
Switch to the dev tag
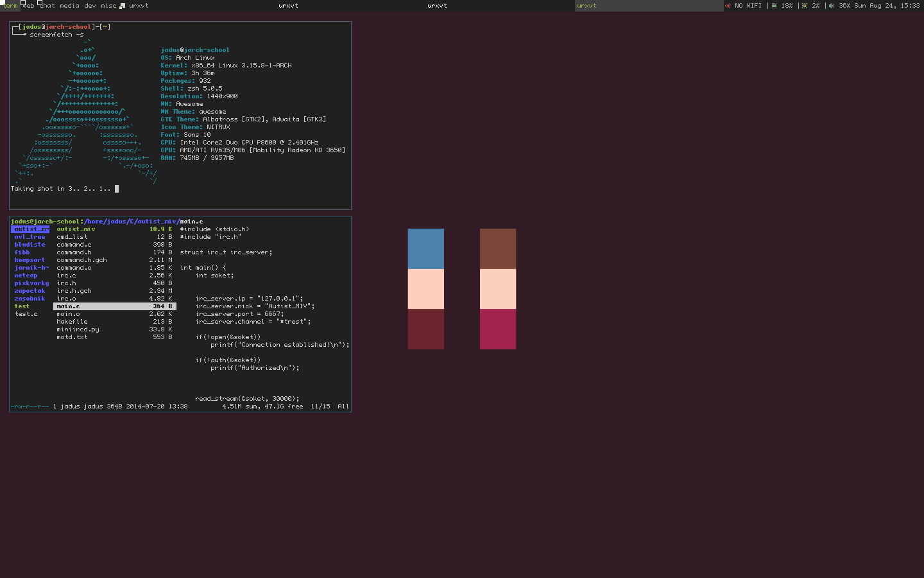tap(90, 6)
